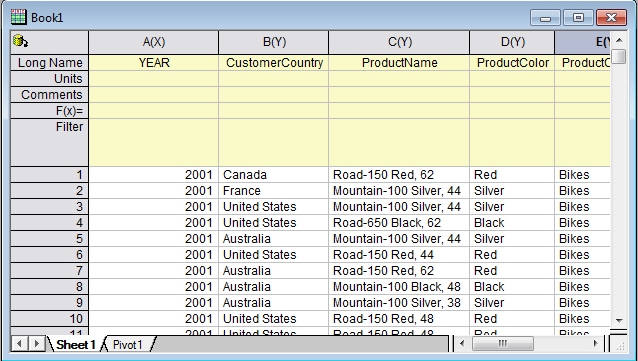Select row 1 header
This screenshot has width=638, height=361.
click(x=49, y=175)
